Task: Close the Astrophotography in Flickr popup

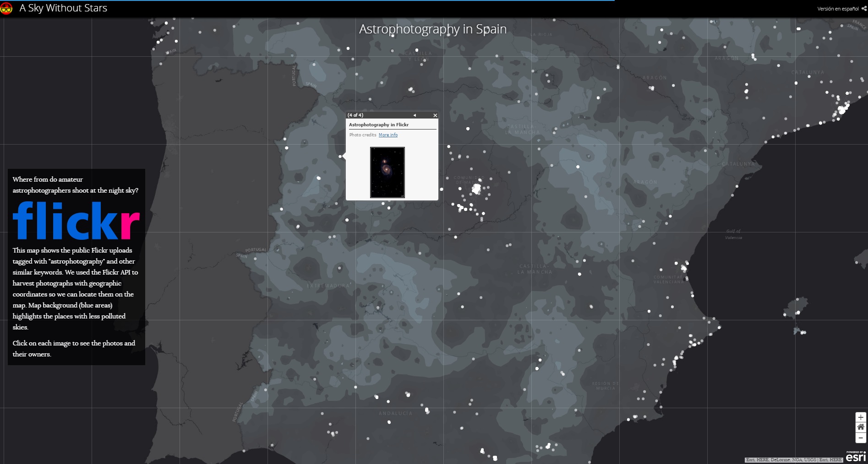Action: [435, 115]
